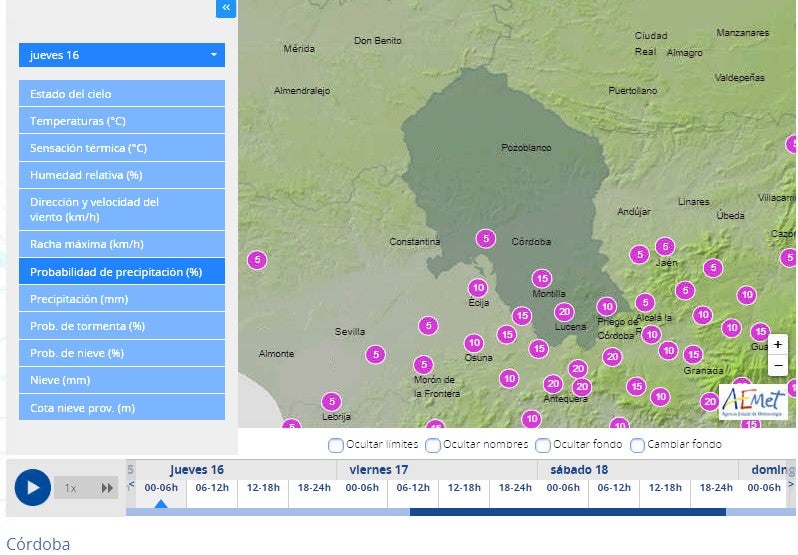The width and height of the screenshot is (798, 555).
Task: Check the Ocultar fondo option
Action: tap(543, 445)
